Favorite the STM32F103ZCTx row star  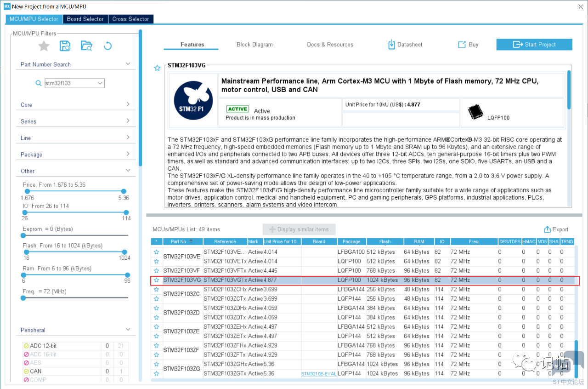(156, 299)
